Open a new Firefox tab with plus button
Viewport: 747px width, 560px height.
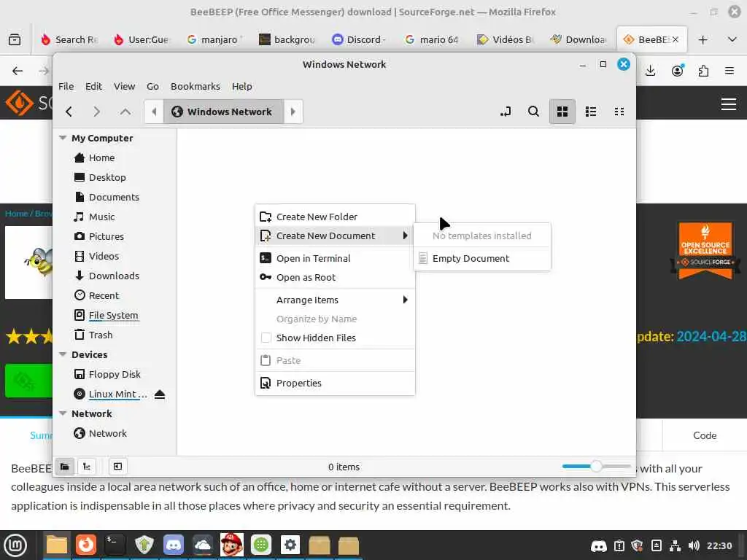pos(703,39)
